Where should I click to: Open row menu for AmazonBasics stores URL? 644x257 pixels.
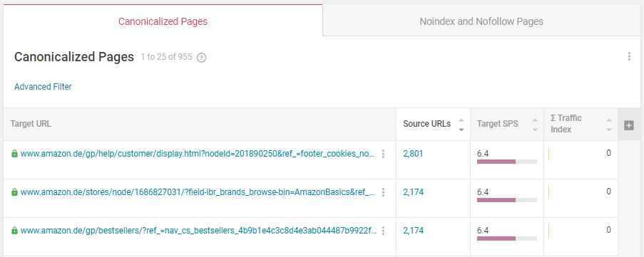coord(383,192)
